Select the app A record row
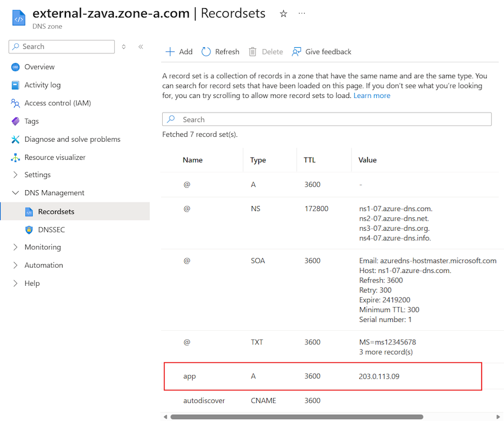The height and width of the screenshot is (422, 504). click(323, 376)
